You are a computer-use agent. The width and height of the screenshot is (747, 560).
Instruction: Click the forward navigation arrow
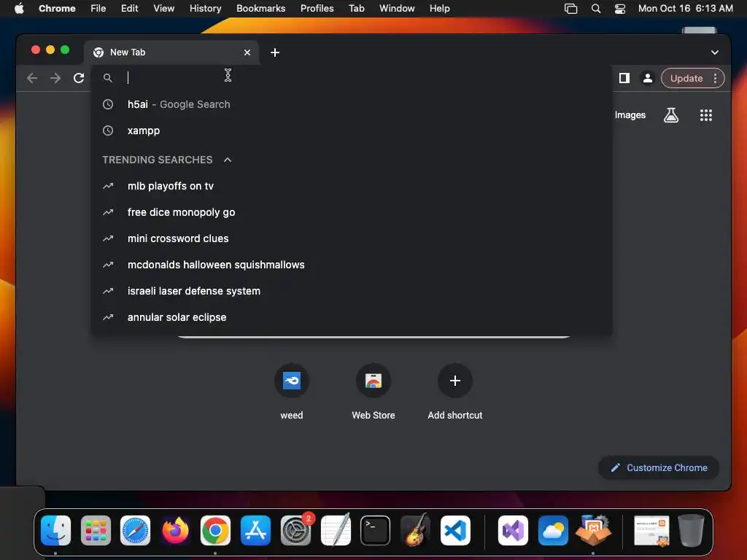pyautogui.click(x=55, y=78)
